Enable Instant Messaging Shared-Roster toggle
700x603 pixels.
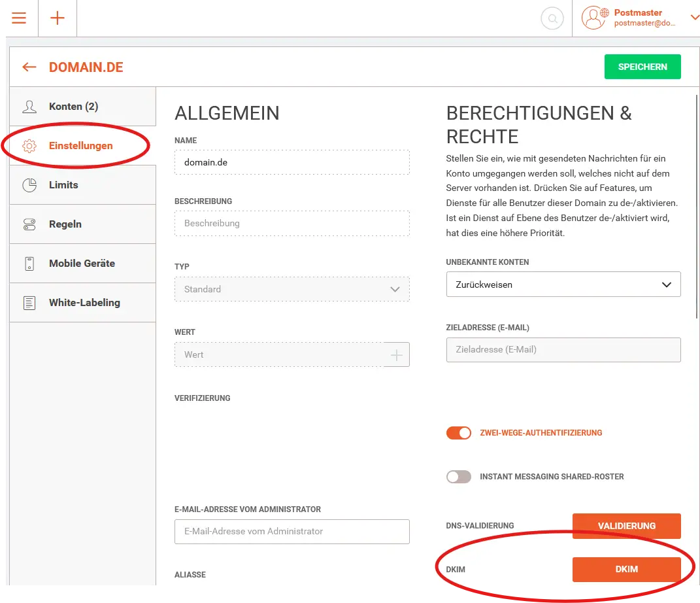point(458,477)
